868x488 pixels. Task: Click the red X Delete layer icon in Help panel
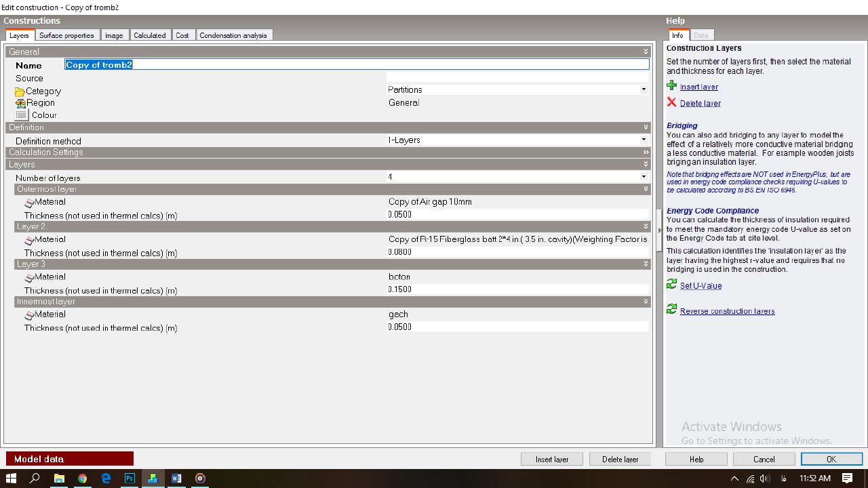(671, 102)
